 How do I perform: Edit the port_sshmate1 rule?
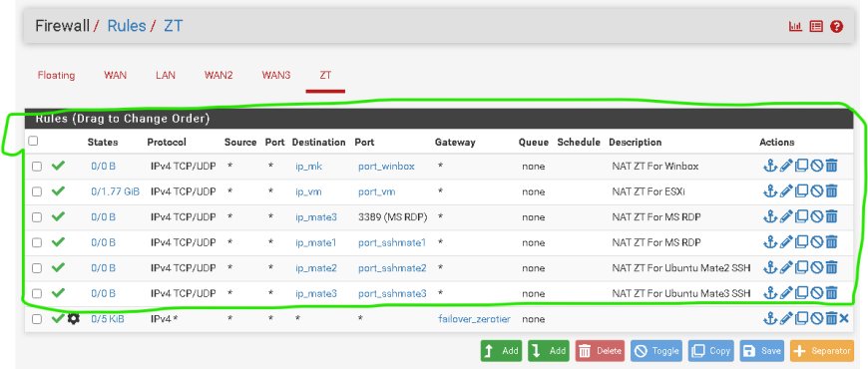(x=786, y=242)
